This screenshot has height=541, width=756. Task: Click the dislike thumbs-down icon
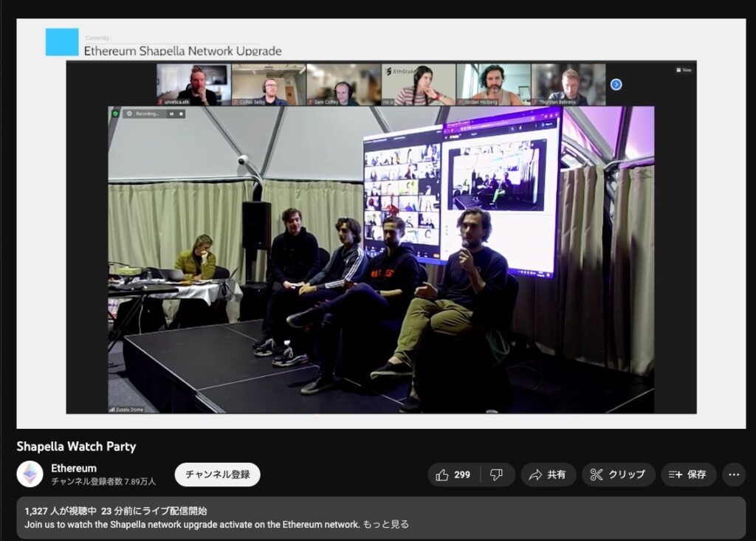[496, 475]
